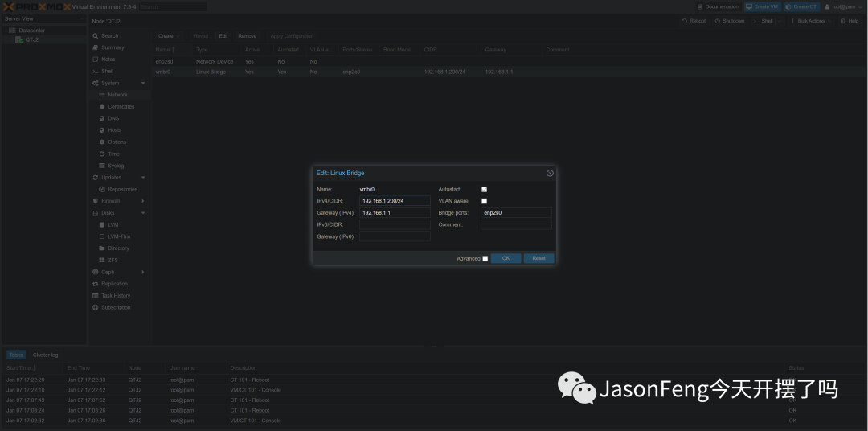The image size is (868, 431).
Task: Expand the Ceph section arrow
Action: tap(143, 272)
